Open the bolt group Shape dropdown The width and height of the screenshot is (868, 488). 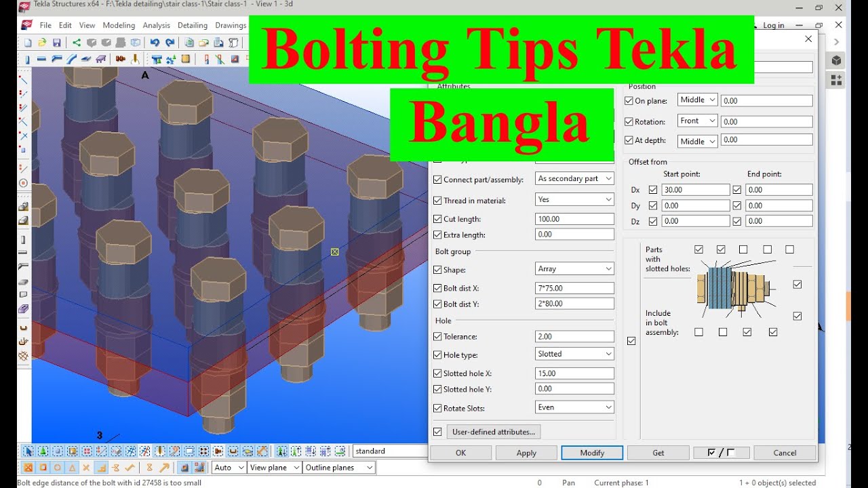[574, 269]
